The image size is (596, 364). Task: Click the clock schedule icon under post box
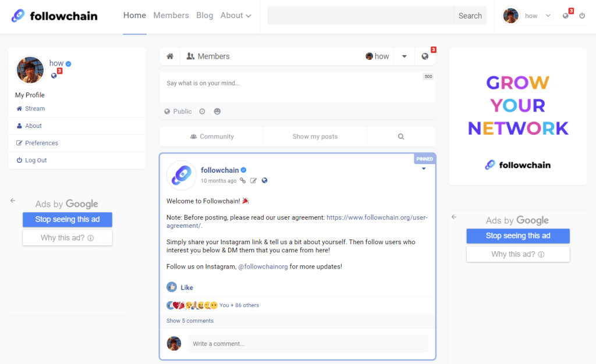click(x=202, y=111)
